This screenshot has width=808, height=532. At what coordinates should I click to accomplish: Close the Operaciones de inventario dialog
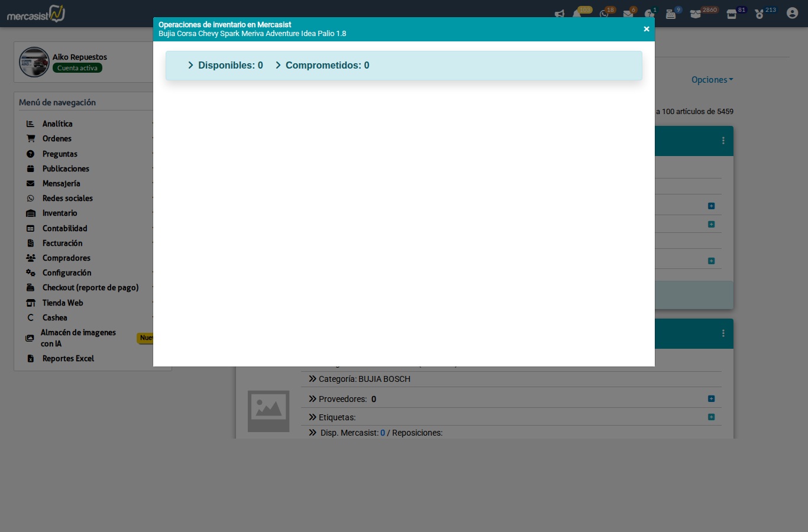tap(646, 29)
